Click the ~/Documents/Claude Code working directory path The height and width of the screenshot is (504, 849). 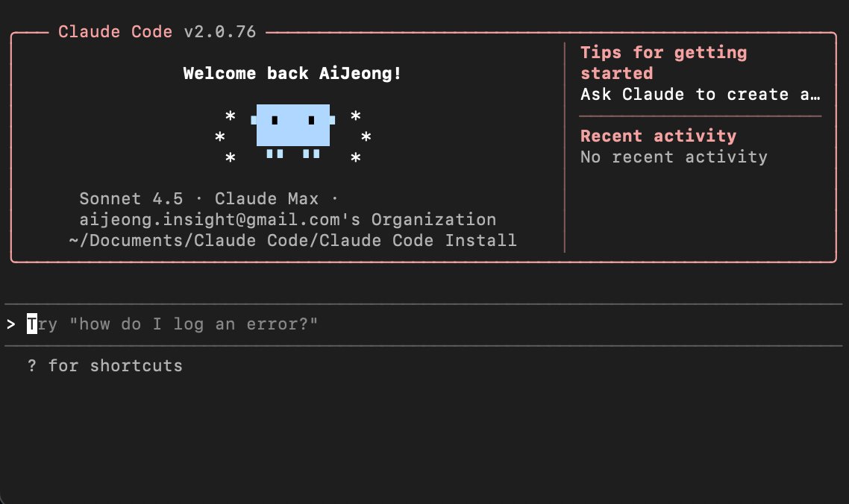[292, 241]
